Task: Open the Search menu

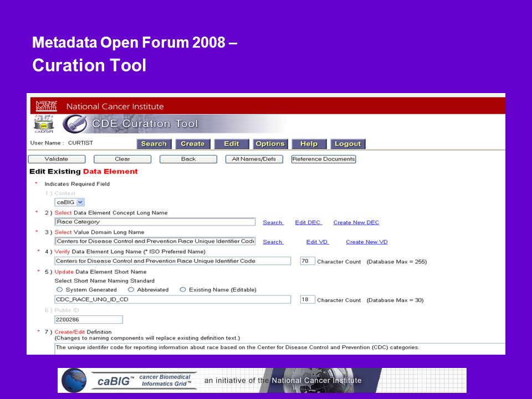Action: click(154, 144)
